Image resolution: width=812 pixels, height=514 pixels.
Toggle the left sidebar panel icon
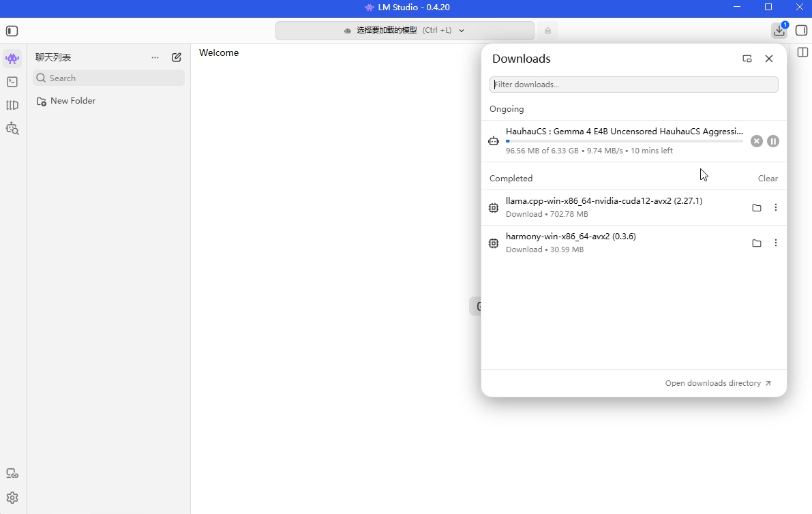[12, 31]
